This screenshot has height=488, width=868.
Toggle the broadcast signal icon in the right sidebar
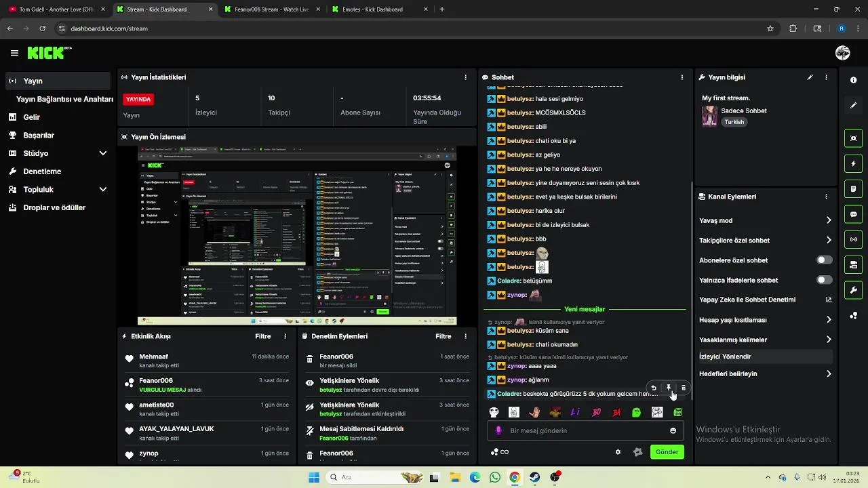coord(853,239)
